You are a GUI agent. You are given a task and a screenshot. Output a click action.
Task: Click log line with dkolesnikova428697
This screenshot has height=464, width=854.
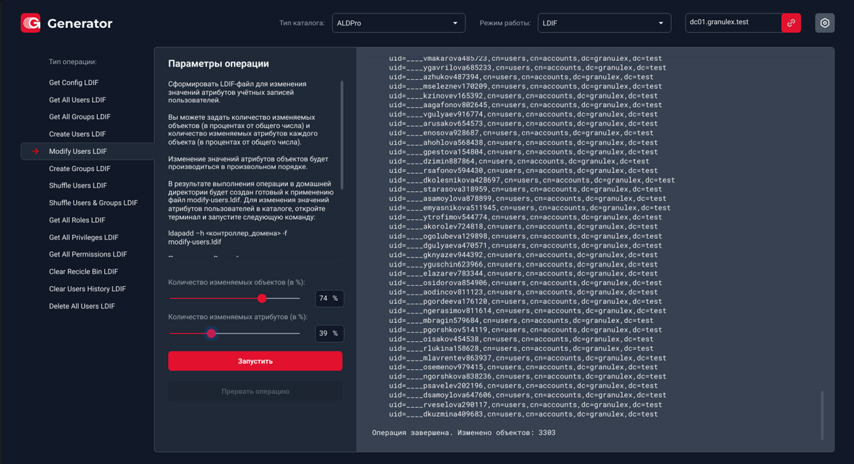(x=532, y=180)
